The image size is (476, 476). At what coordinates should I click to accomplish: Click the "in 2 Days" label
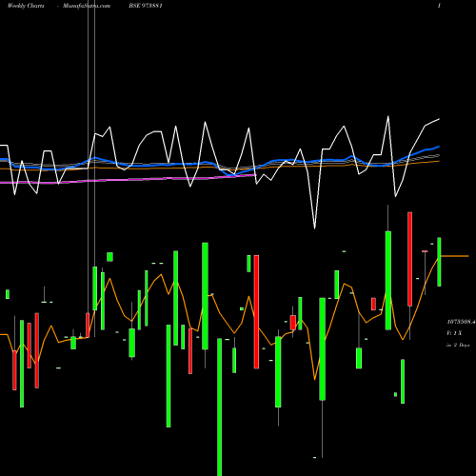coord(458,345)
